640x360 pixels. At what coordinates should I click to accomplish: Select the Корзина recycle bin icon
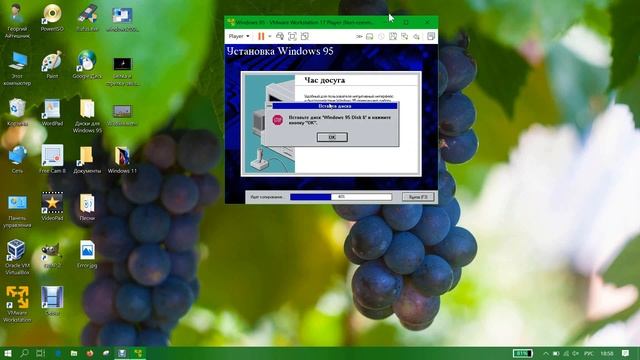pyautogui.click(x=17, y=112)
